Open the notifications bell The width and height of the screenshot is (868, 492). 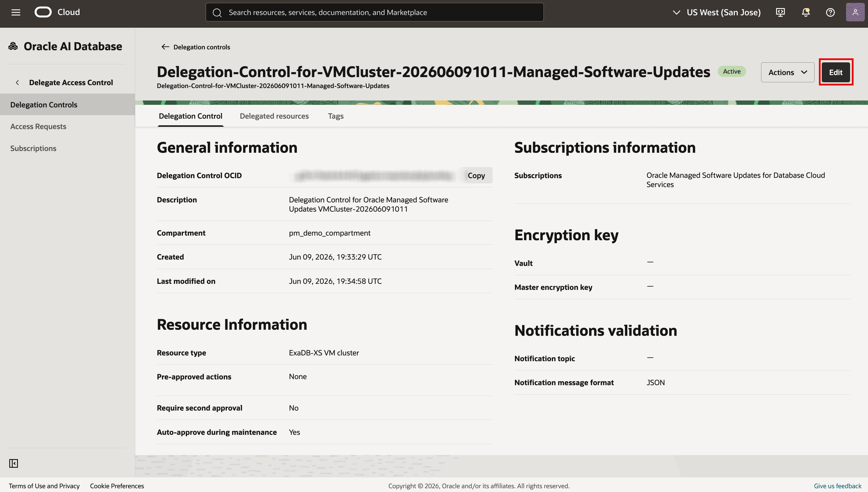[806, 12]
